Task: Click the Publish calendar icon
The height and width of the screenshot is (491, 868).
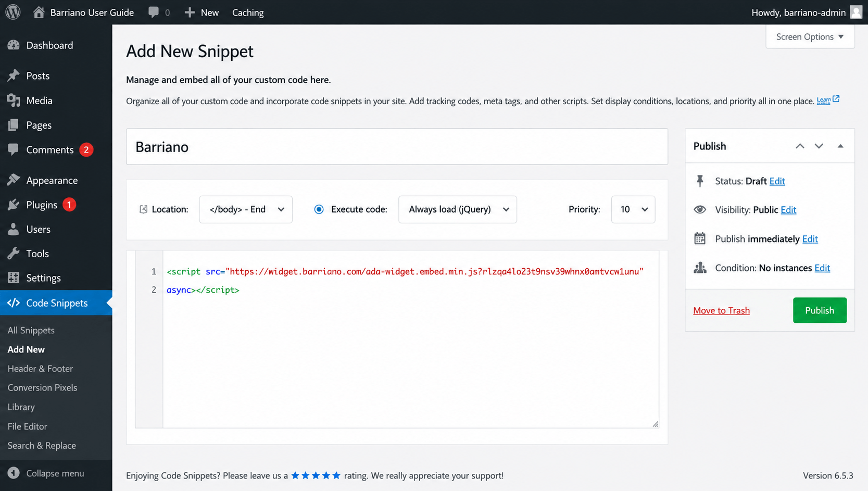Action: (700, 238)
